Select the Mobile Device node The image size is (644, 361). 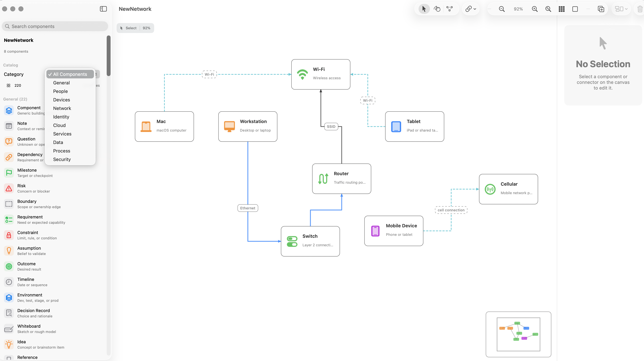point(394,231)
